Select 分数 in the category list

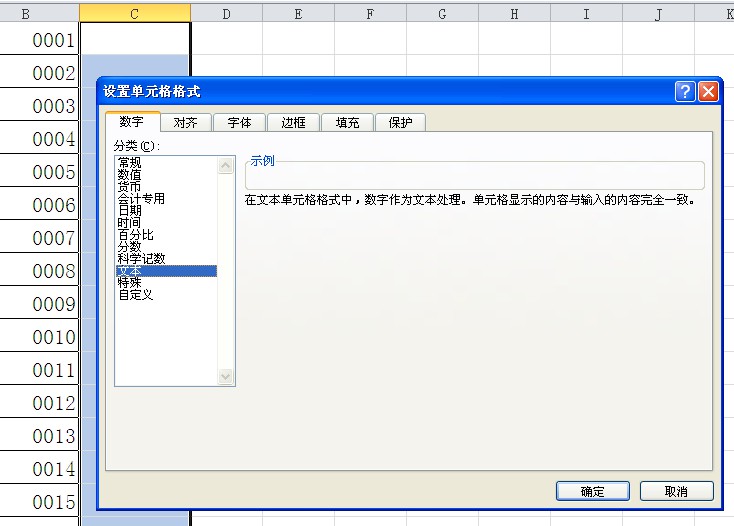point(166,247)
